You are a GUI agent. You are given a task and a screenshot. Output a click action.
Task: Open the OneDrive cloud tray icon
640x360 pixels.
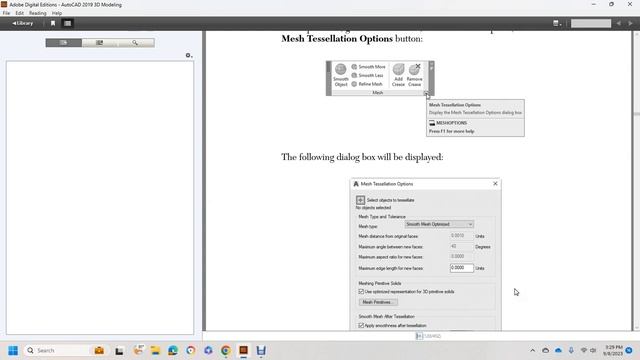(558, 350)
